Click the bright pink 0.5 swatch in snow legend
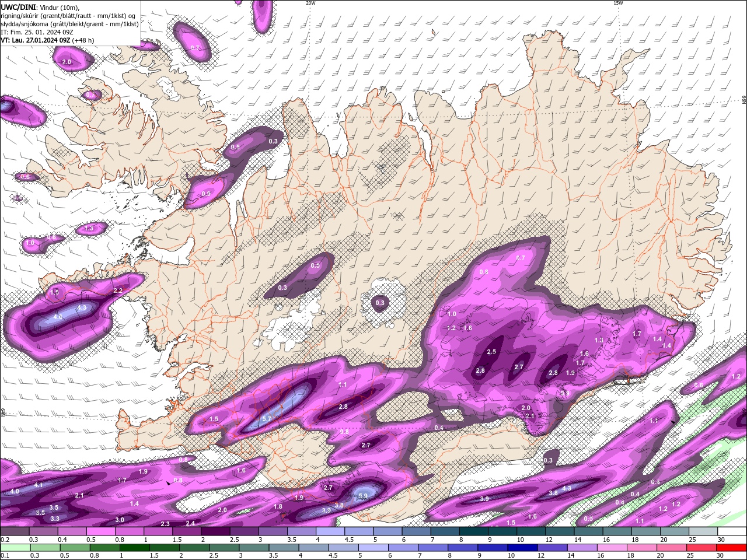This screenshot has width=747, height=560. pyautogui.click(x=101, y=531)
